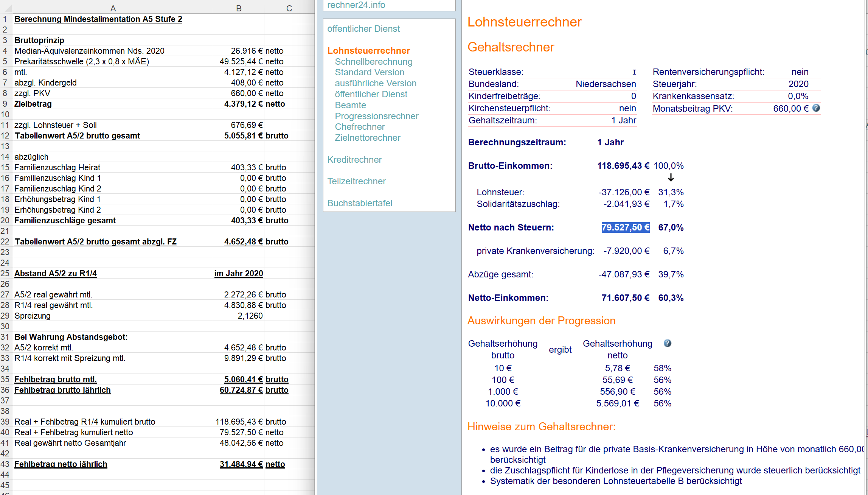The height and width of the screenshot is (495, 868).
Task: Select the column A header
Action: 113,8
